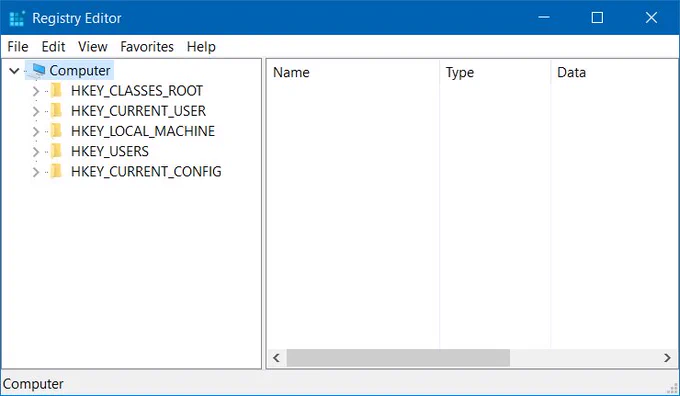Open the Favorites menu
The height and width of the screenshot is (396, 680).
click(147, 46)
